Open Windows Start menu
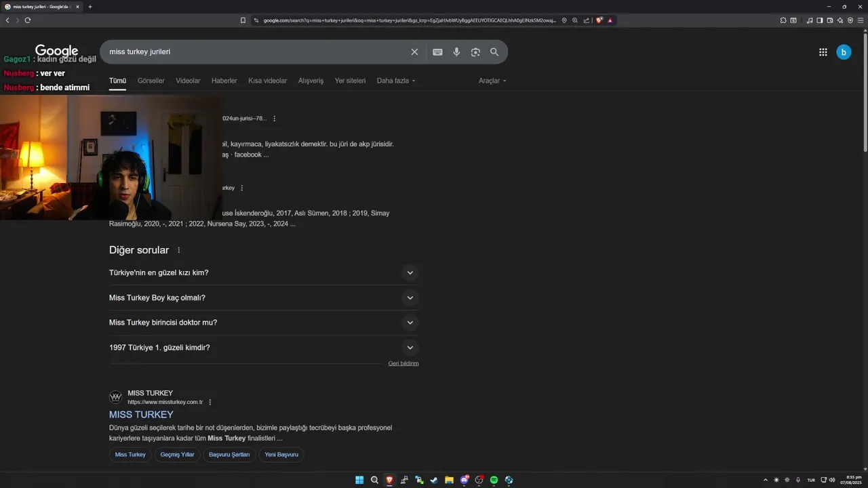This screenshot has height=488, width=868. click(x=359, y=480)
